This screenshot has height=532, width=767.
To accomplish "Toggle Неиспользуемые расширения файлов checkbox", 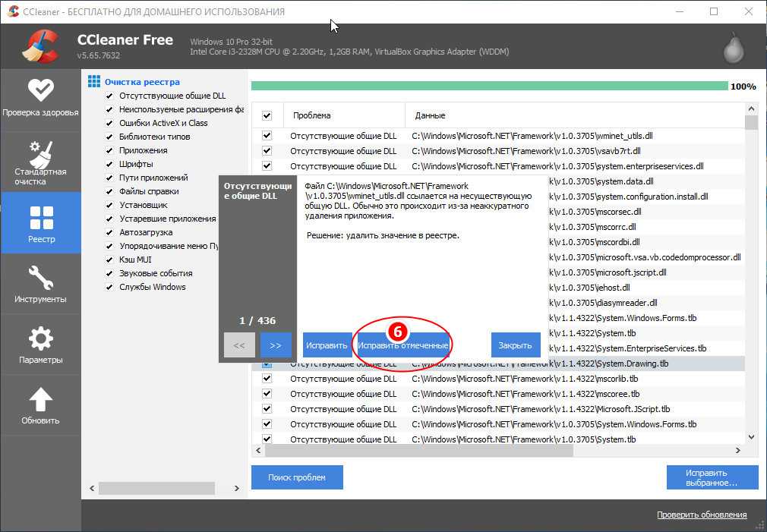I will click(109, 109).
